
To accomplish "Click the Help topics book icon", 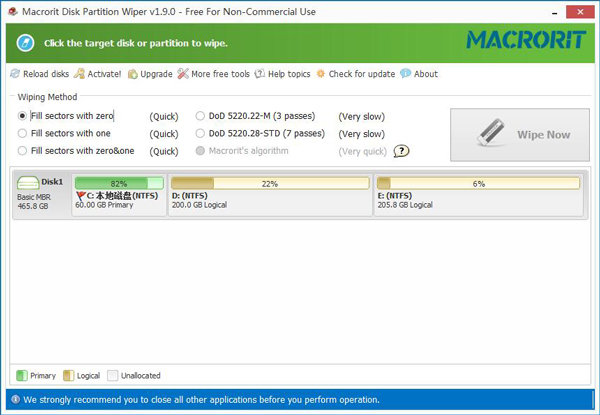I will tap(260, 73).
